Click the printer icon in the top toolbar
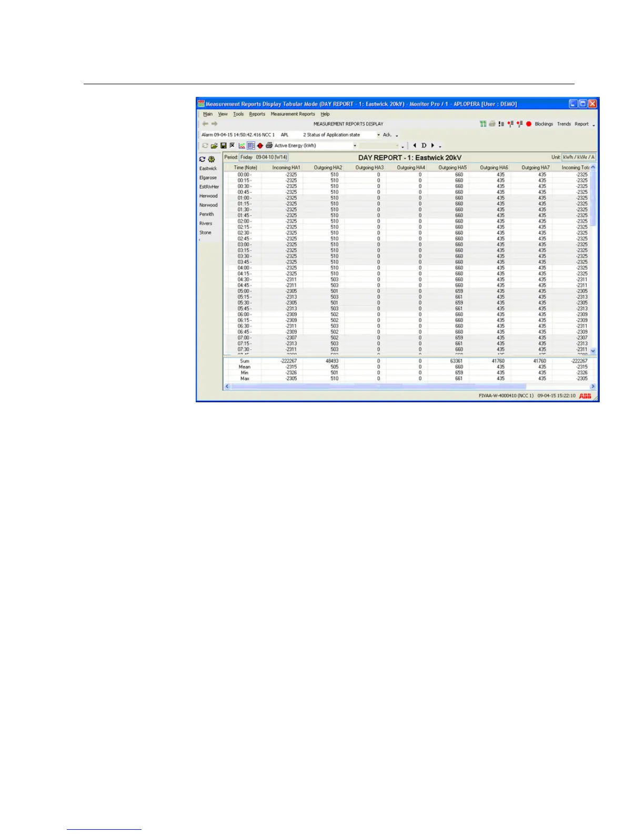 click(492, 124)
